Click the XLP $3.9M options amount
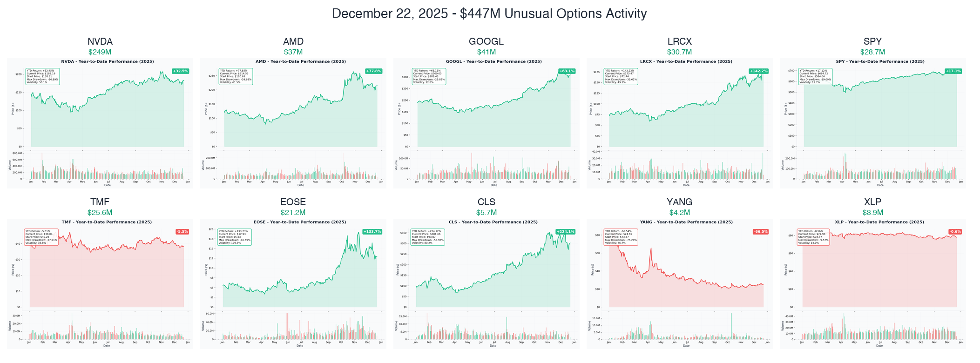Viewport: 980px width, 363px height. click(872, 213)
